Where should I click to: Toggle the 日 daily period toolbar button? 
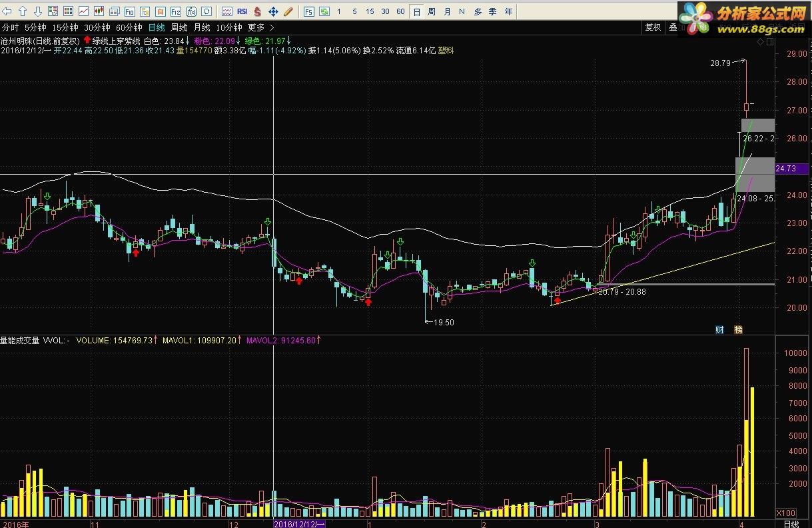416,11
